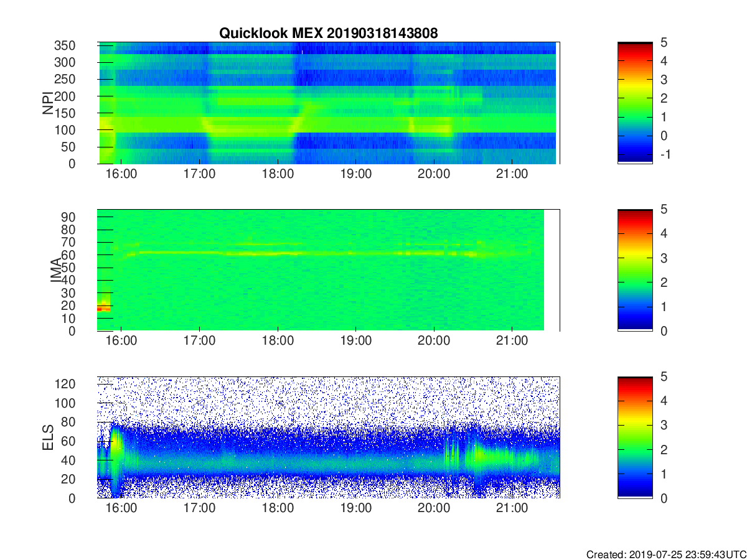Click the ELS y-axis label
The image size is (747, 560).
tap(49, 437)
